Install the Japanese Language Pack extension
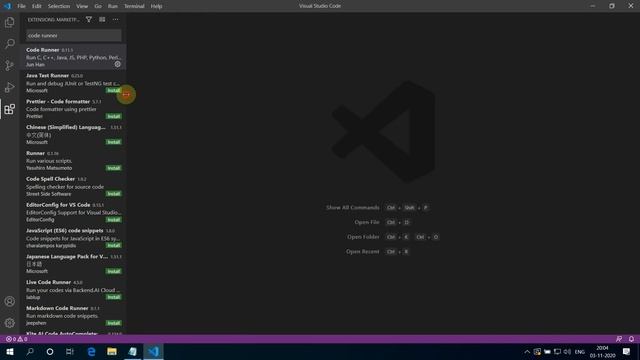The height and width of the screenshot is (360, 640). (x=113, y=271)
